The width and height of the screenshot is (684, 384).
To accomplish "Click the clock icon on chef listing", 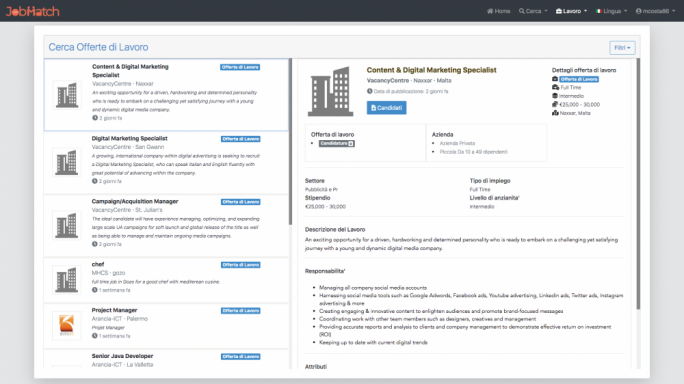I will (x=95, y=290).
